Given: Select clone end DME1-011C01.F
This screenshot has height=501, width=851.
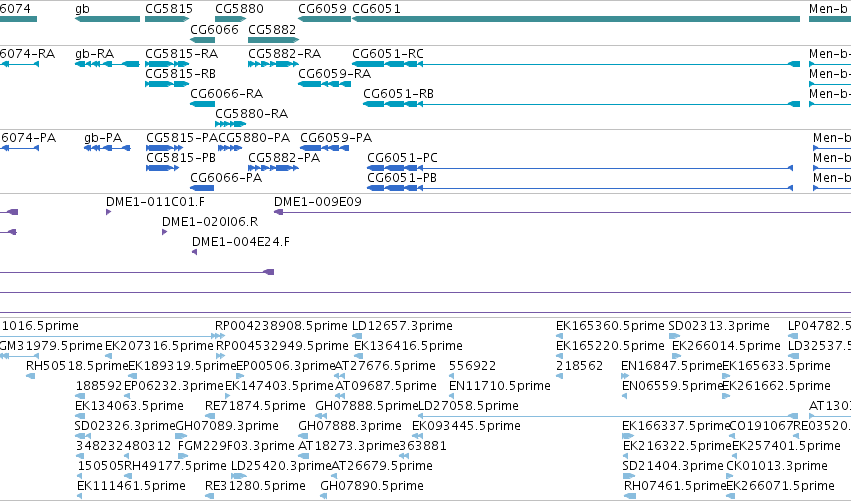Looking at the screenshot, I should [x=109, y=212].
